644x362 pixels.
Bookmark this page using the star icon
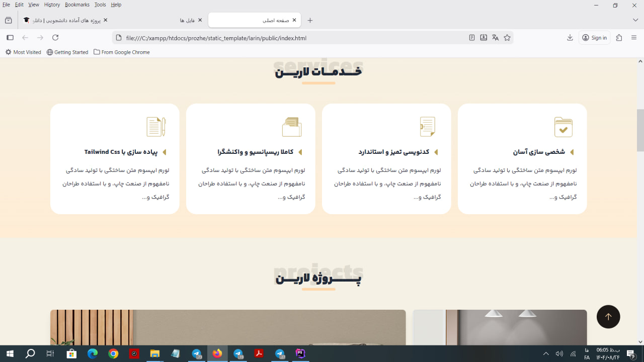(507, 37)
